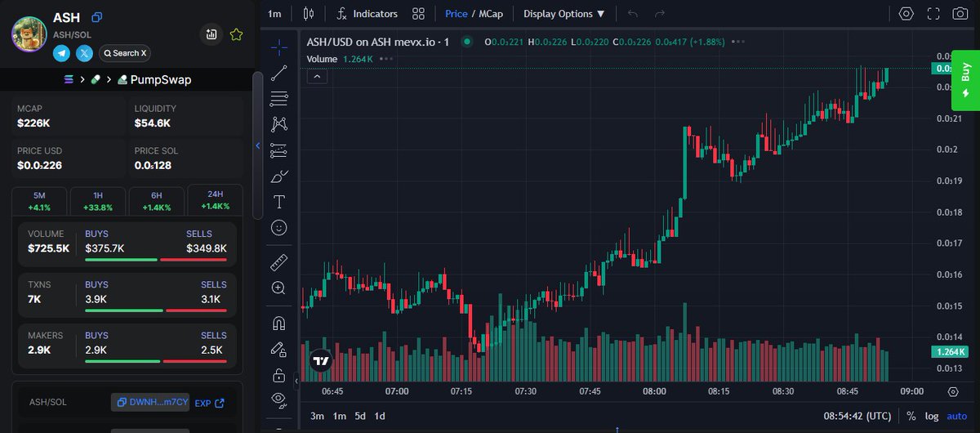
Task: Open the Display Options dropdown
Action: (x=564, y=14)
